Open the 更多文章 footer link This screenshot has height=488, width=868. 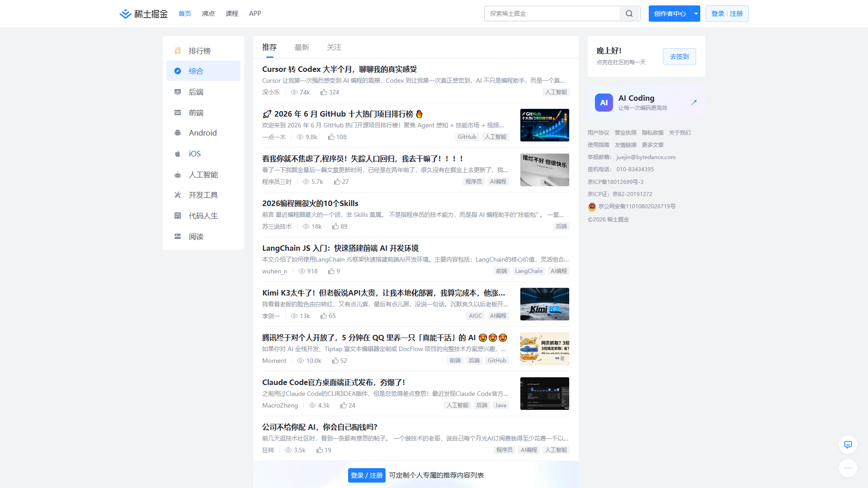click(653, 145)
